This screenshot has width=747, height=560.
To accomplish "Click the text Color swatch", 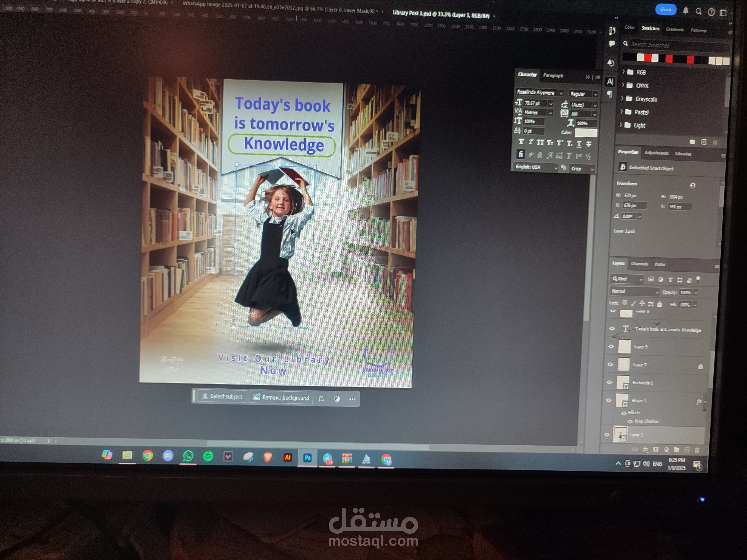I will click(586, 133).
